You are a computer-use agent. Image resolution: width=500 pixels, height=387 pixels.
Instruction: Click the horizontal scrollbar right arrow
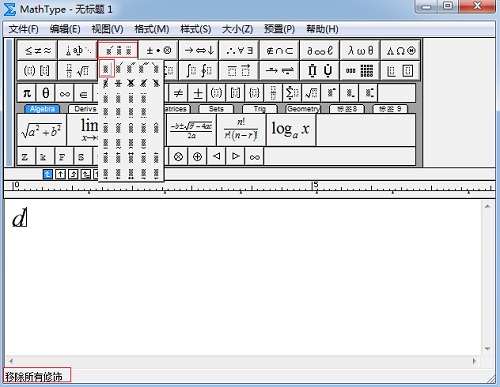(474, 361)
